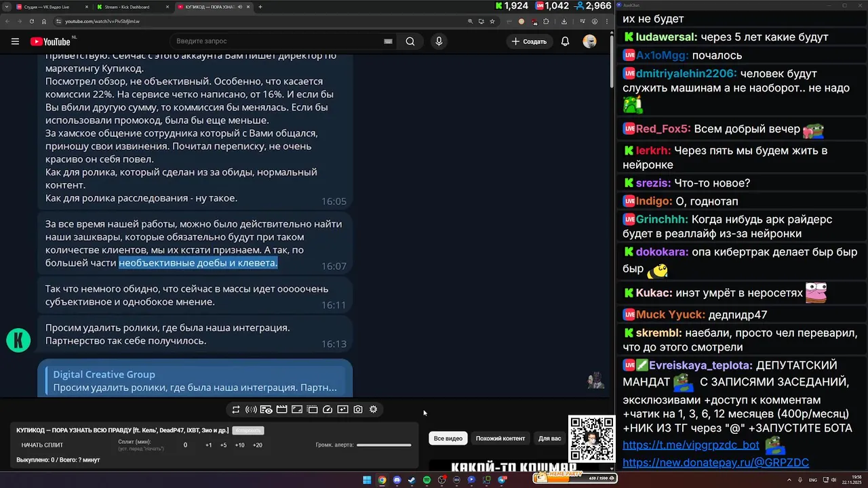The height and width of the screenshot is (488, 868).
Task: Add +1 minute to split
Action: tap(208, 445)
